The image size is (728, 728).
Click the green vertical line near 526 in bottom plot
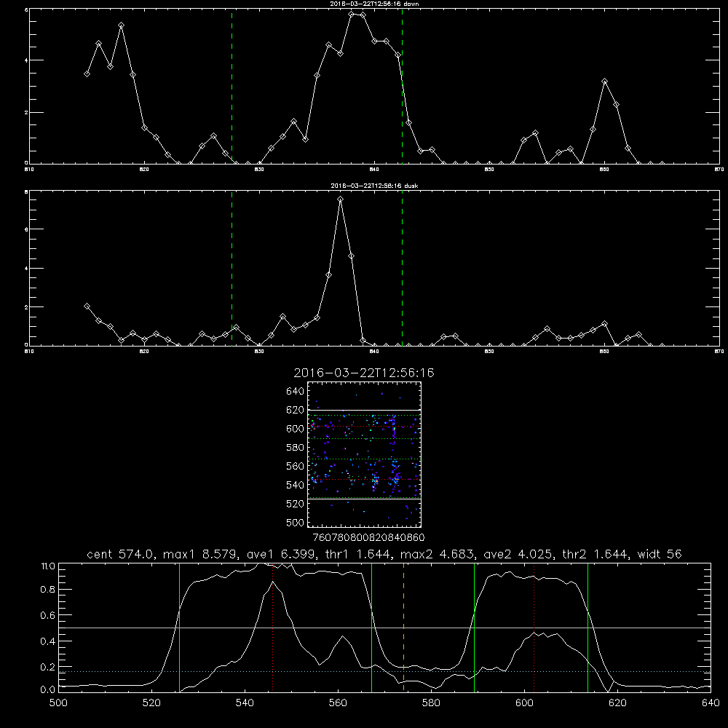coord(179,628)
